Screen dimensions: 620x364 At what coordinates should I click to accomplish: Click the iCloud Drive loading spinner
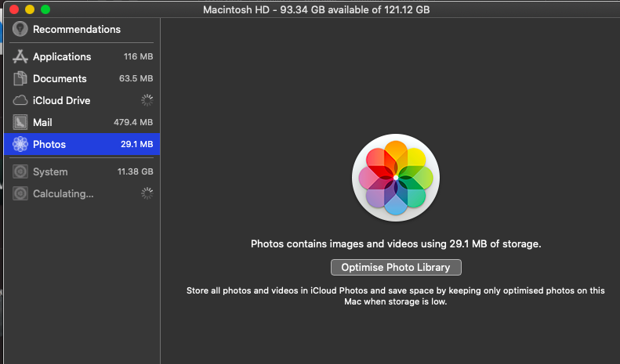147,100
